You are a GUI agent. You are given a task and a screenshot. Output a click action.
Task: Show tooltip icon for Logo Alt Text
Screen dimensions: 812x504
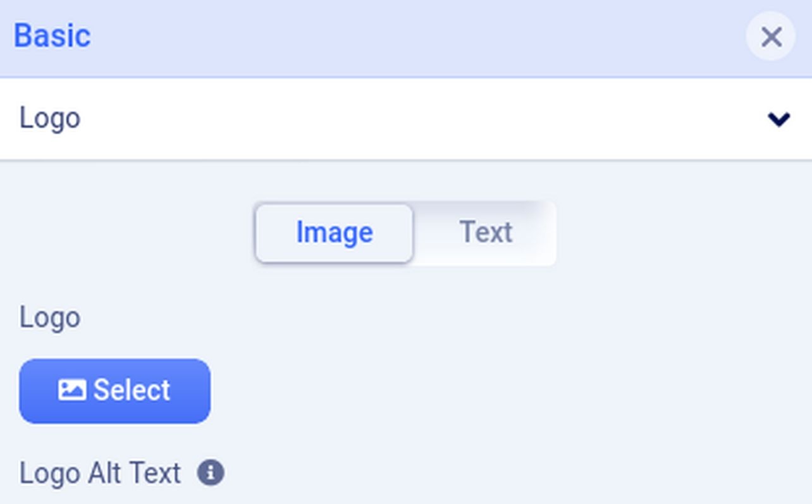point(211,473)
